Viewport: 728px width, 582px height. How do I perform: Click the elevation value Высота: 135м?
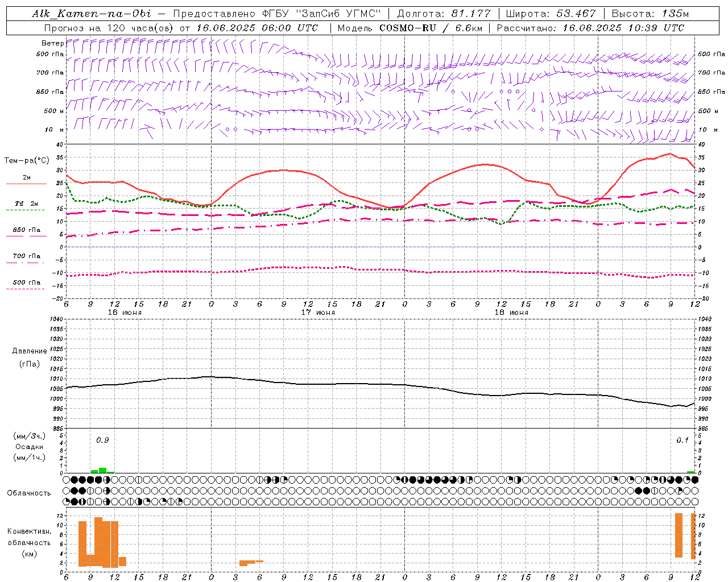650,14
